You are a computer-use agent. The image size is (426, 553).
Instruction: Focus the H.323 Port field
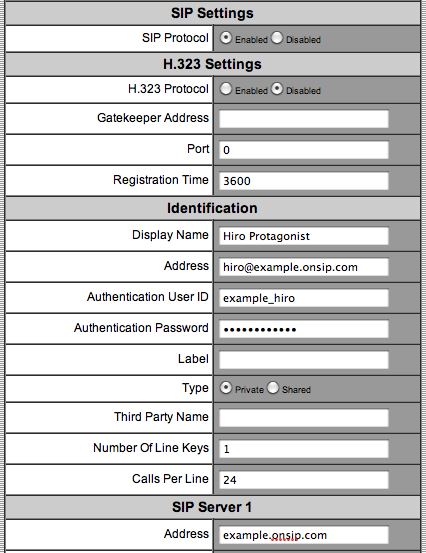304,150
